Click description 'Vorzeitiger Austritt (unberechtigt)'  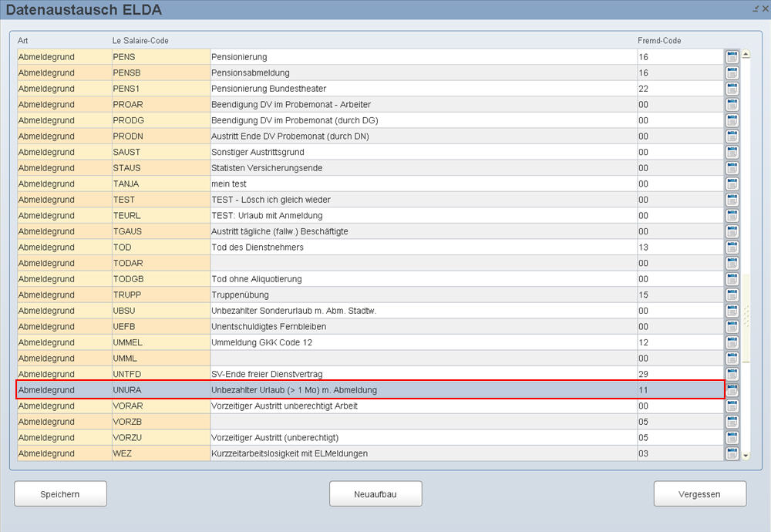[x=424, y=438]
